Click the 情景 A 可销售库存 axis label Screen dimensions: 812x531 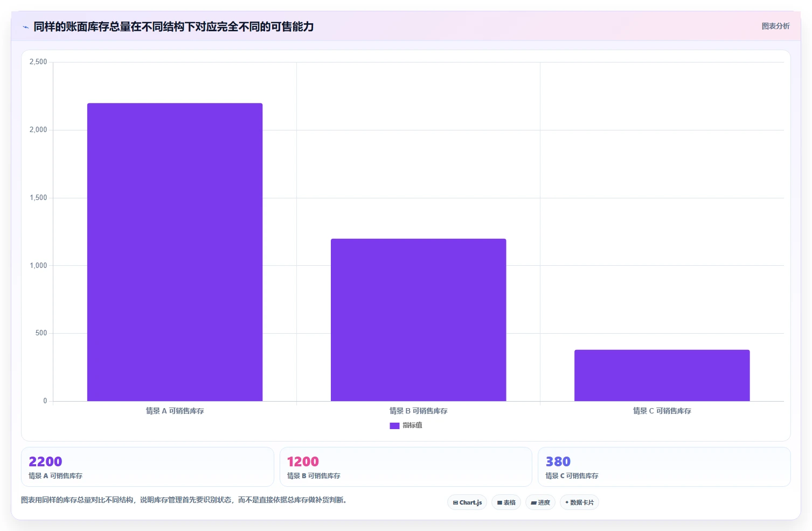tap(175, 411)
